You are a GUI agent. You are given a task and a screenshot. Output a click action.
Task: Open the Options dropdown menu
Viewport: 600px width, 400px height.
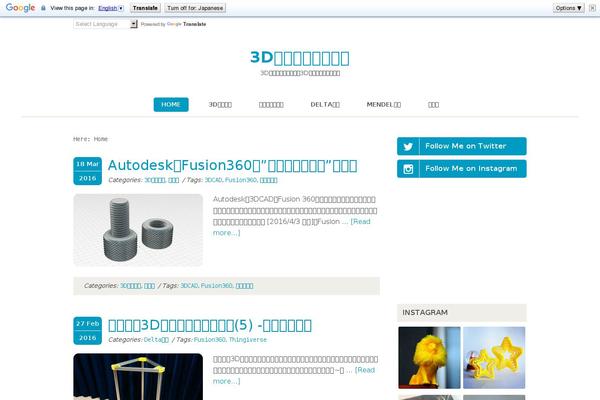(x=568, y=8)
